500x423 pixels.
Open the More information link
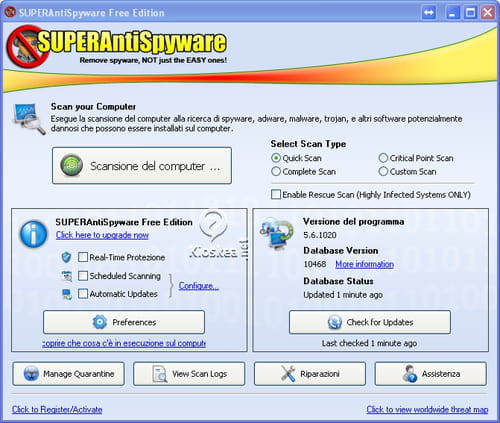click(365, 264)
